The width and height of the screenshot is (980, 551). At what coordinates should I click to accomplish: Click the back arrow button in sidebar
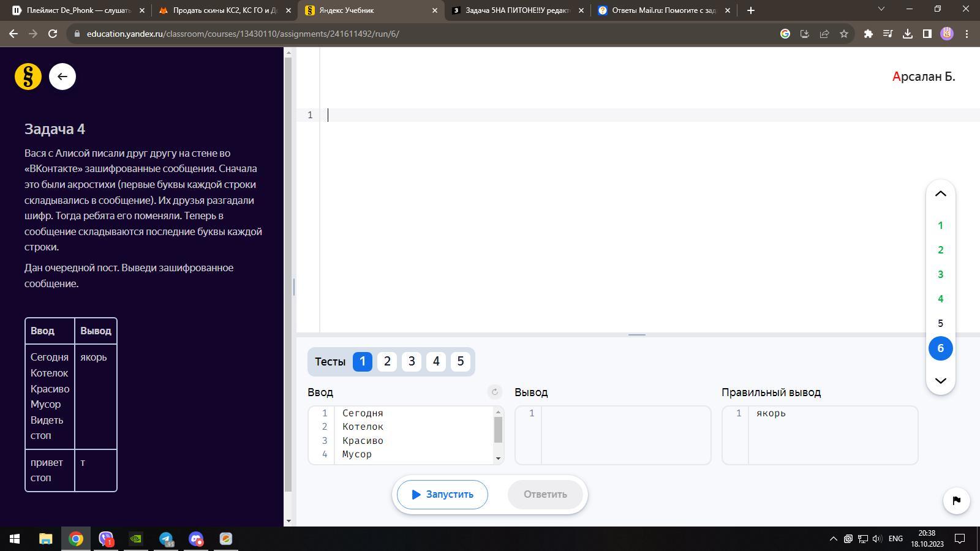pyautogui.click(x=62, y=77)
